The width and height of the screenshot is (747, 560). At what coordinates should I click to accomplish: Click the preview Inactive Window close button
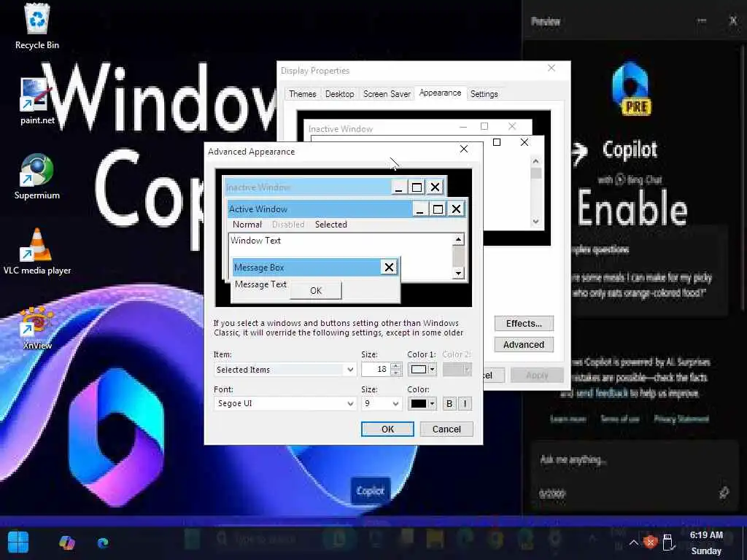point(435,187)
